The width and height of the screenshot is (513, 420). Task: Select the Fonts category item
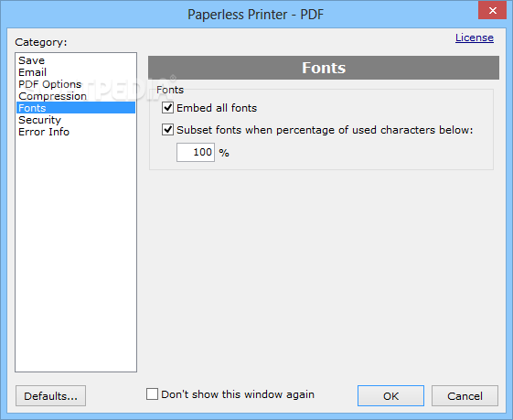(x=76, y=108)
